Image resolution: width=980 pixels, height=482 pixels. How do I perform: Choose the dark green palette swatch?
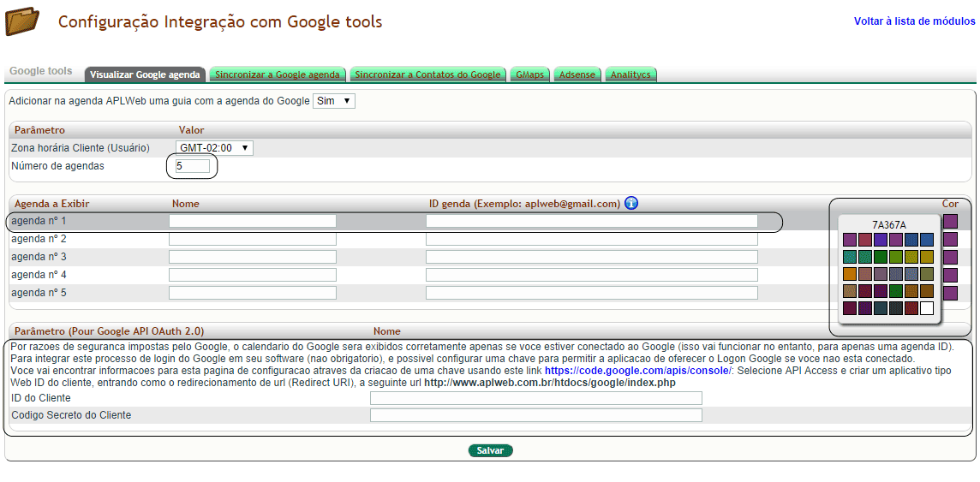click(x=881, y=257)
